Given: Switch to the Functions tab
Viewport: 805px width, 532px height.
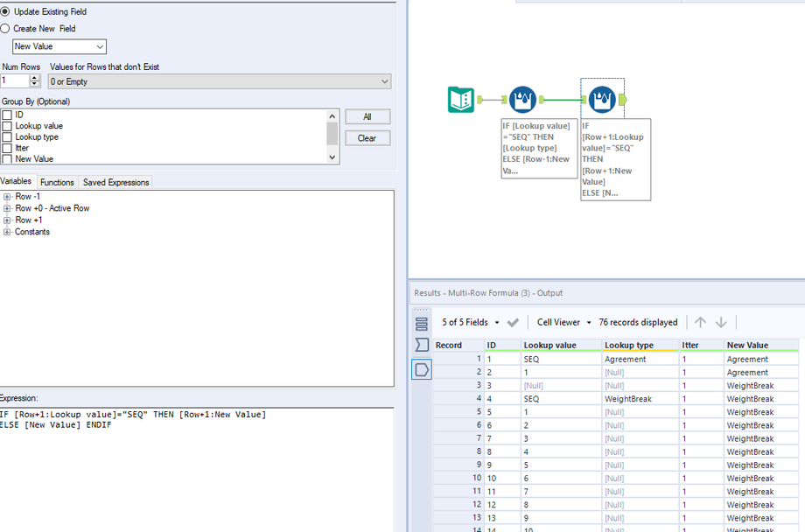Looking at the screenshot, I should [x=57, y=182].
